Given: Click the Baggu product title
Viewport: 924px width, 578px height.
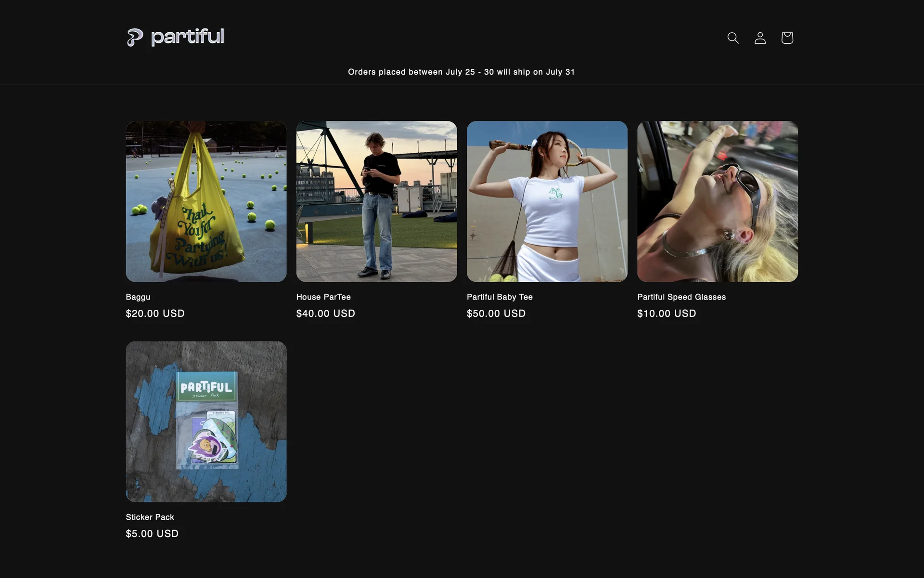Looking at the screenshot, I should [x=138, y=297].
